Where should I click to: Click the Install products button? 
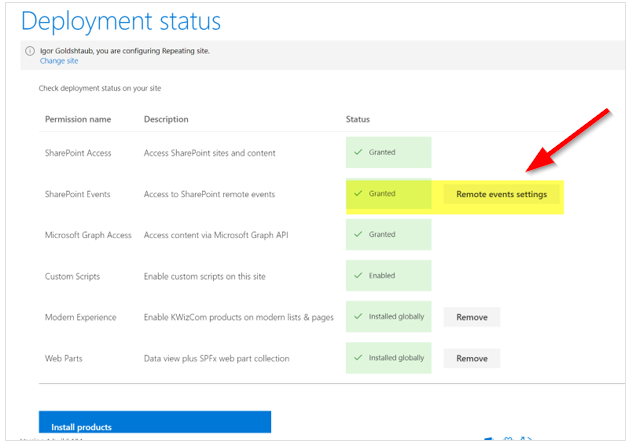pos(155,422)
